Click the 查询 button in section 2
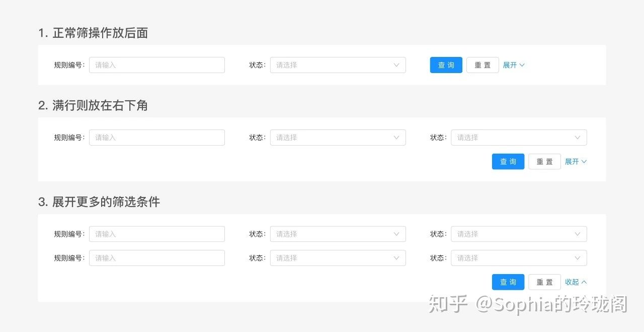This screenshot has height=332, width=644. (x=508, y=161)
